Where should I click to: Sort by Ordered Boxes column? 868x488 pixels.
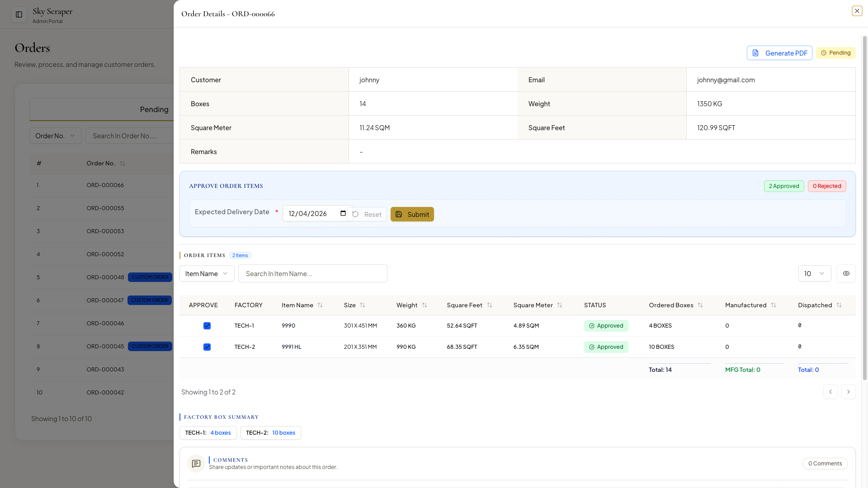pyautogui.click(x=700, y=305)
